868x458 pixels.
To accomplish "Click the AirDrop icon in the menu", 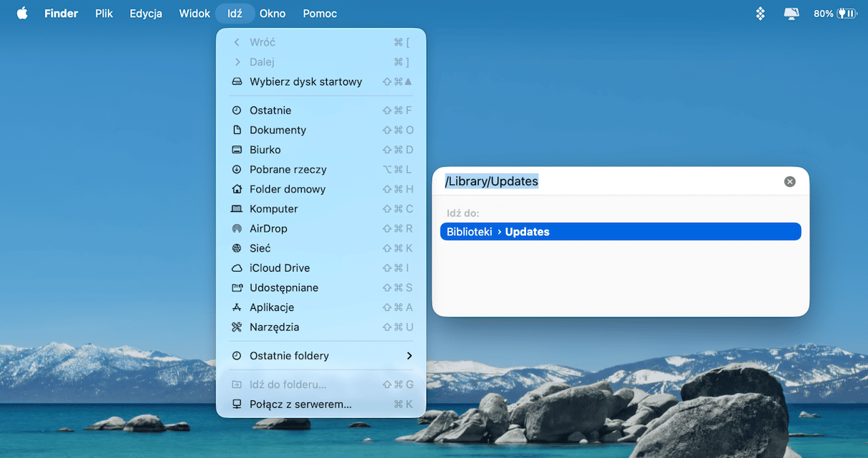I will coord(237,229).
